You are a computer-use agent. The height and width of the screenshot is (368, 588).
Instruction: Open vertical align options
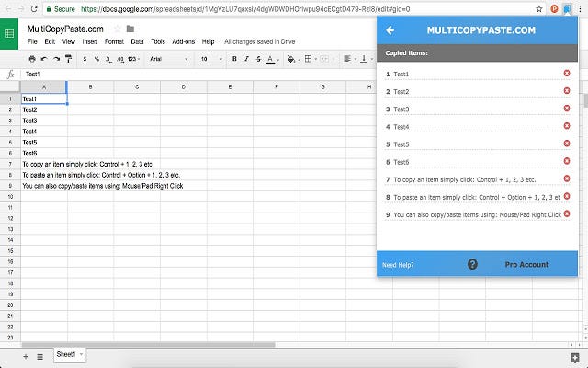pos(366,59)
